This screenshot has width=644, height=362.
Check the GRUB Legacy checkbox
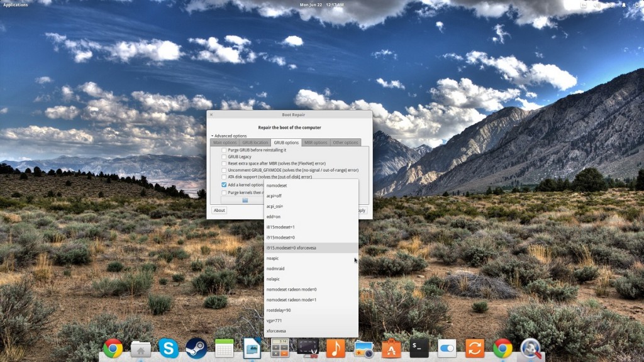(x=224, y=156)
